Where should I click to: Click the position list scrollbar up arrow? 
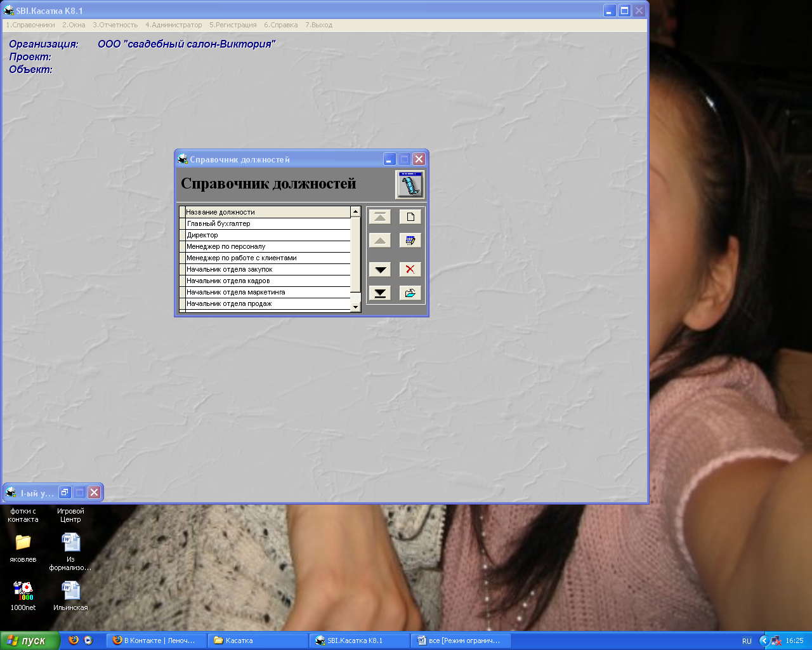(x=356, y=212)
